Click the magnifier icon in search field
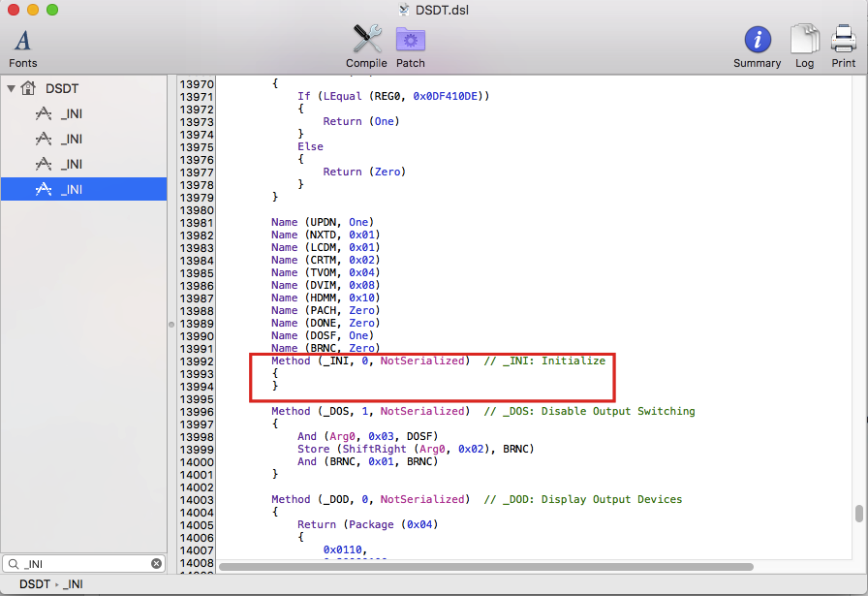The height and width of the screenshot is (596, 868). 13,564
